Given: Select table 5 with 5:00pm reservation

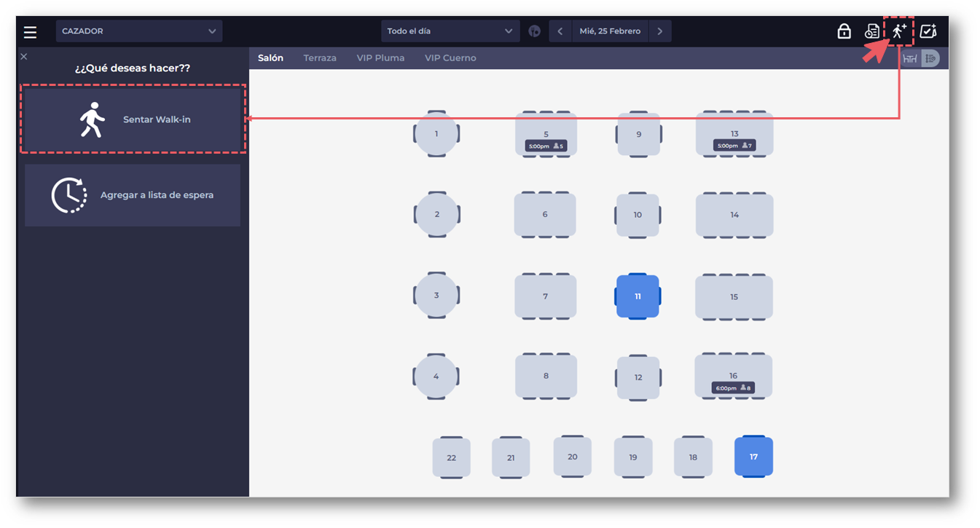Looking at the screenshot, I should click(x=546, y=134).
